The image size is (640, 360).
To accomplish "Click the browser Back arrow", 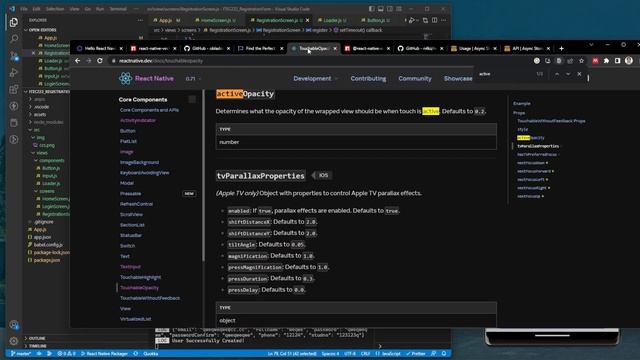I will 78,61.
